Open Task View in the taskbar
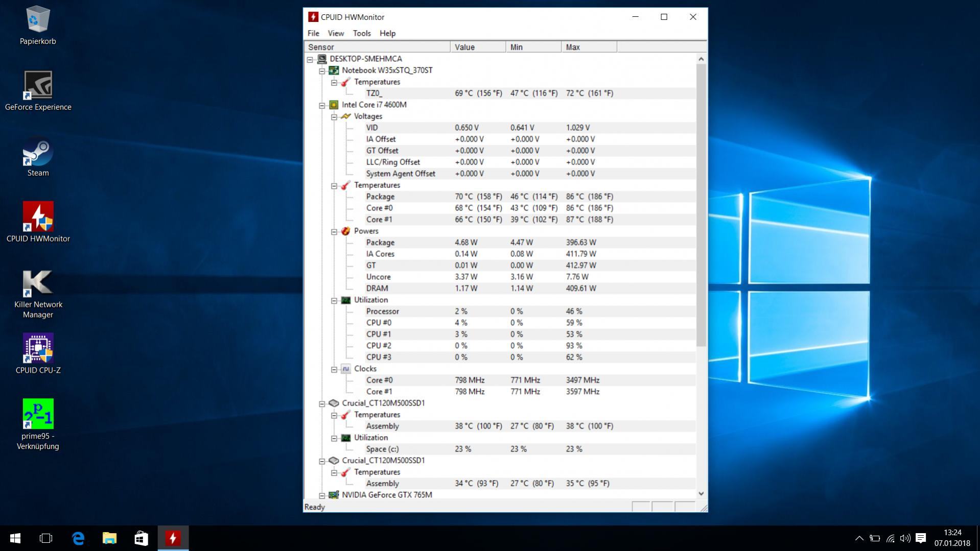The width and height of the screenshot is (980, 551). [x=46, y=538]
